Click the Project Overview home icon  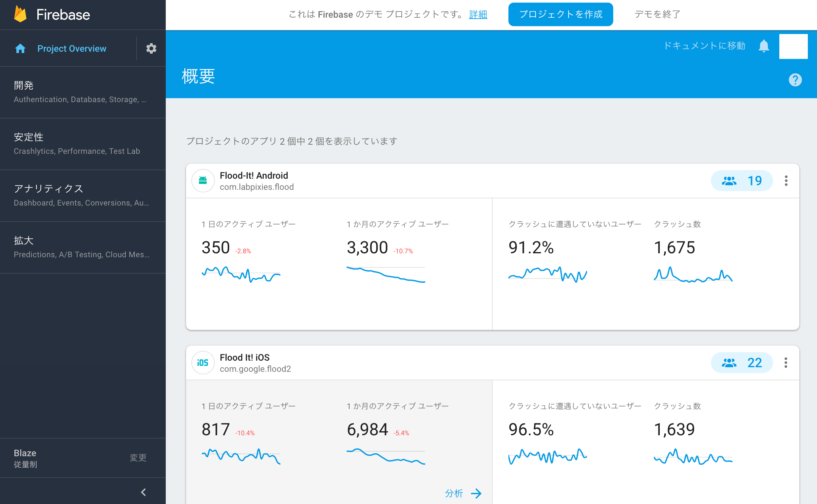[x=20, y=49]
